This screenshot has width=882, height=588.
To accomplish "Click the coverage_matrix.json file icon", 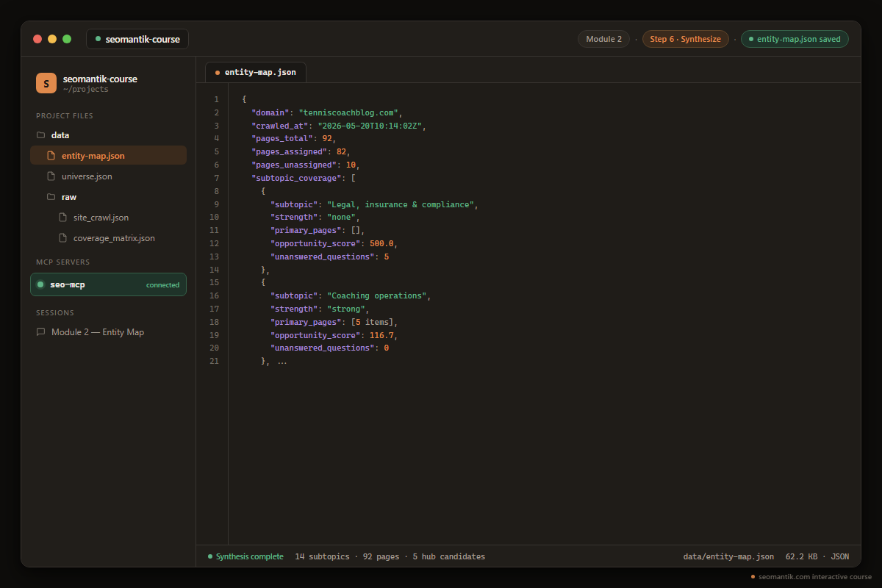I will point(63,238).
